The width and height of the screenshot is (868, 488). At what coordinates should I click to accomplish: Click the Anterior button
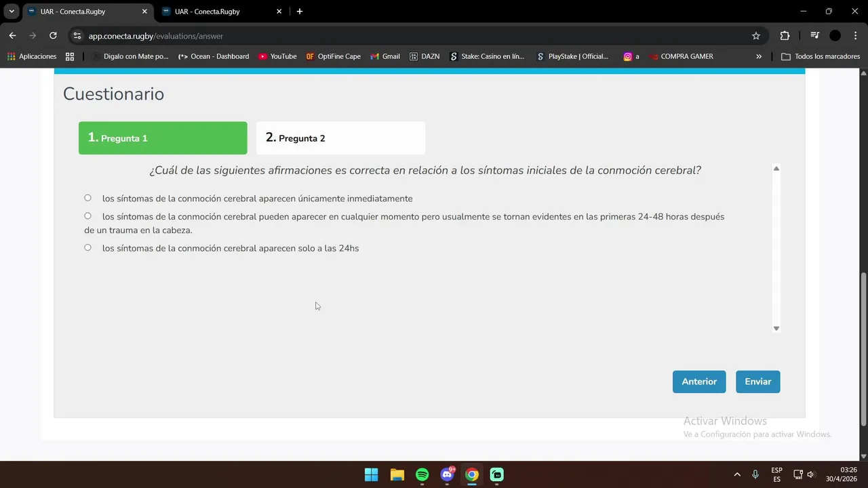[x=699, y=382]
